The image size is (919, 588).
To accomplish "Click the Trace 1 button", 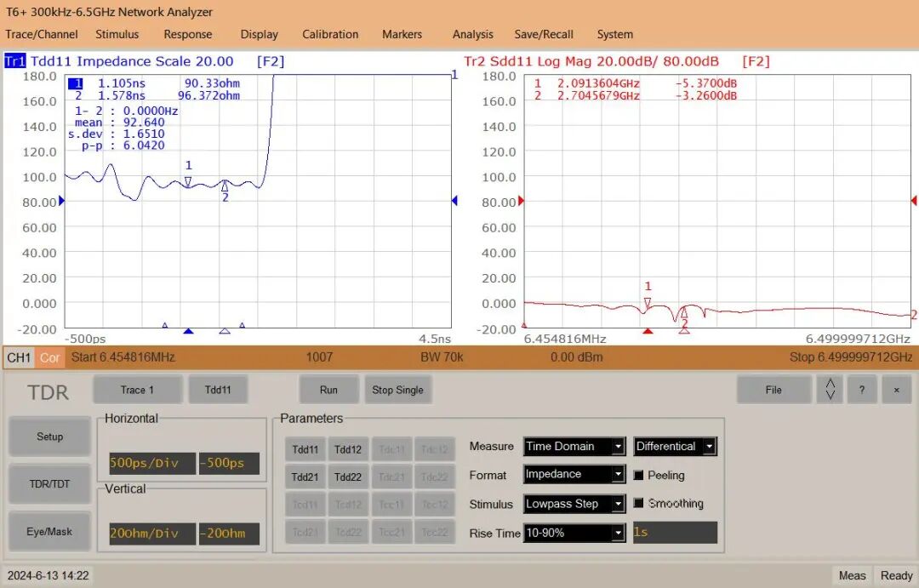I will pyautogui.click(x=137, y=390).
